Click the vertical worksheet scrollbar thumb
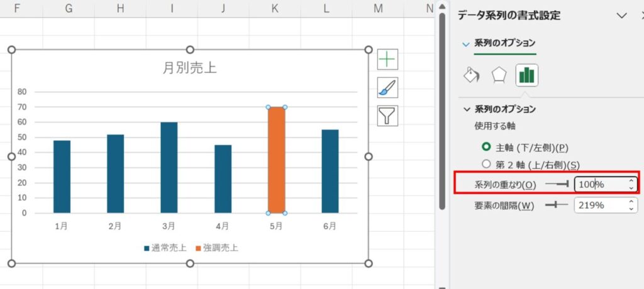 442,111
